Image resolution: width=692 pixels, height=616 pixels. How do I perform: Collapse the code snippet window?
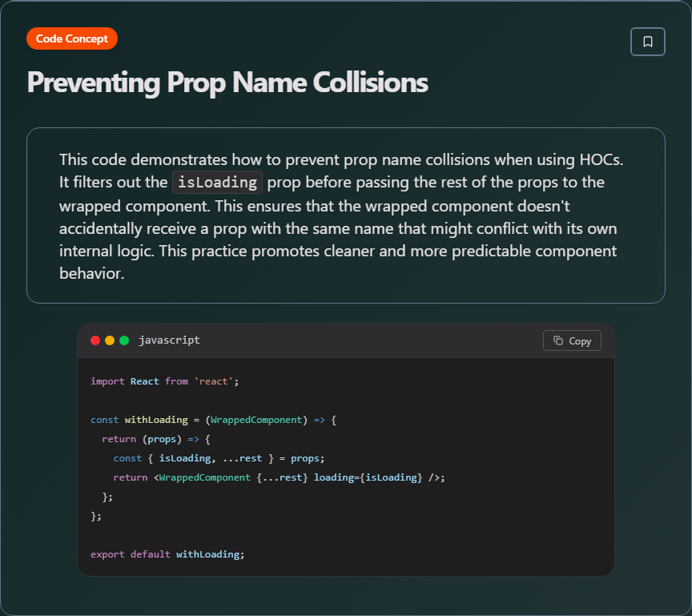pos(344,340)
